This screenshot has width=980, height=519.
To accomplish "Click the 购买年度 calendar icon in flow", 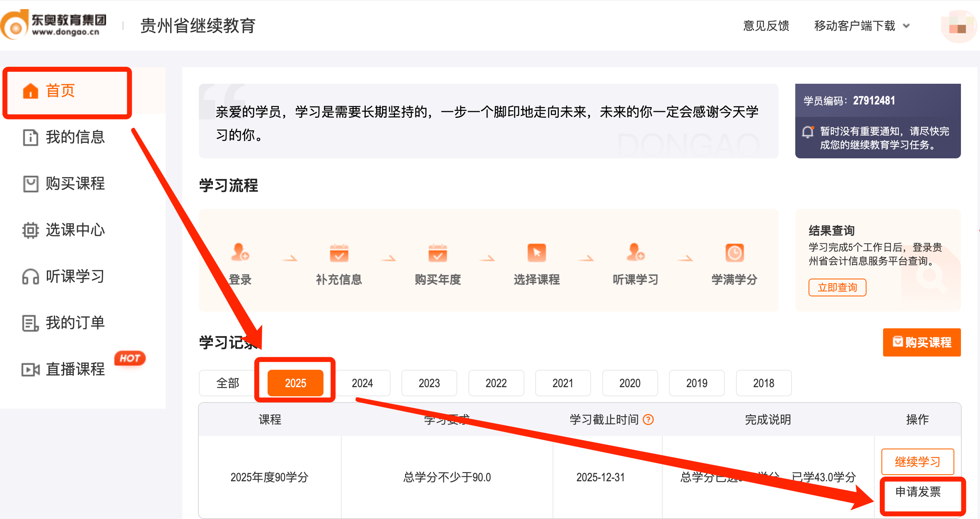I will click(x=438, y=254).
